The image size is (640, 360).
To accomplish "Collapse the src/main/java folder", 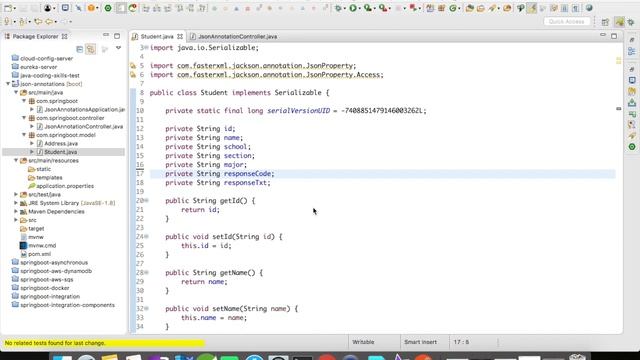I will point(16,92).
